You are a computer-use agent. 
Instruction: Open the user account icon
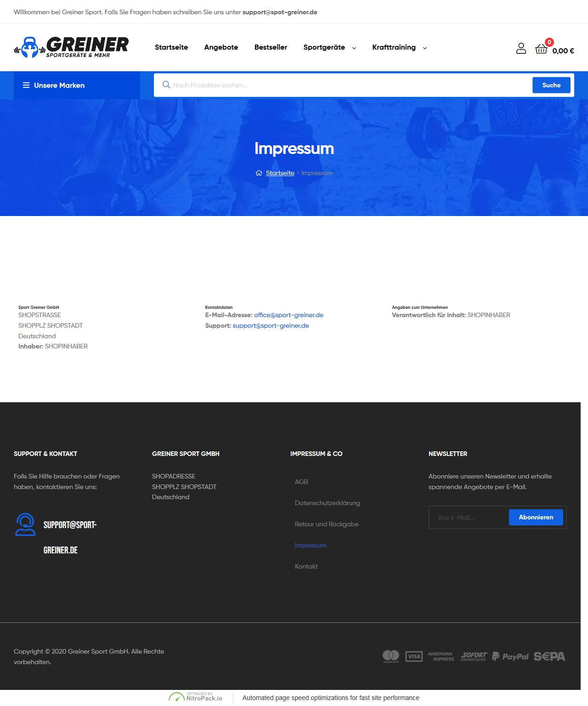[x=521, y=48]
